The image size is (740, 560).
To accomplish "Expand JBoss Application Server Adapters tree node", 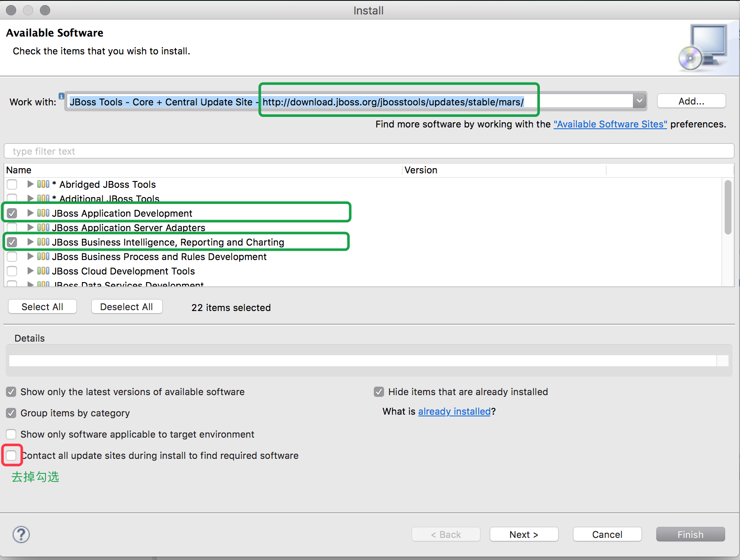I will [x=30, y=227].
